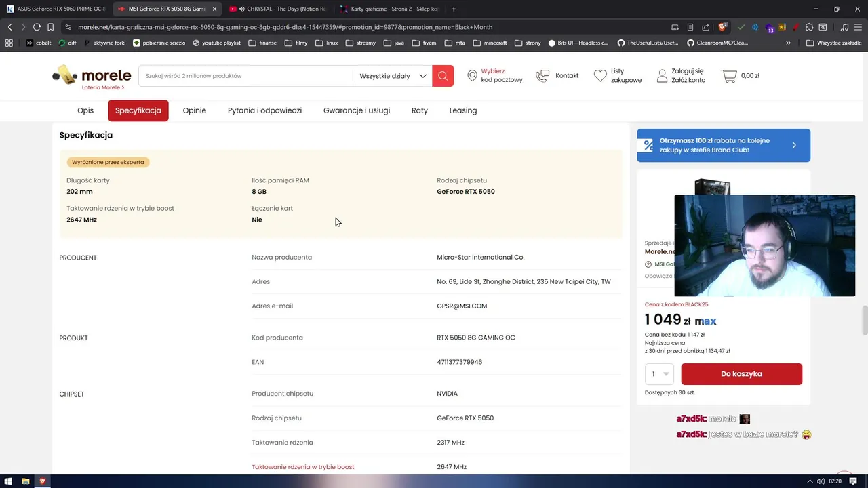Open the CleanroomMC GitHub bookmark
The image size is (868, 488).
pyautogui.click(x=717, y=43)
